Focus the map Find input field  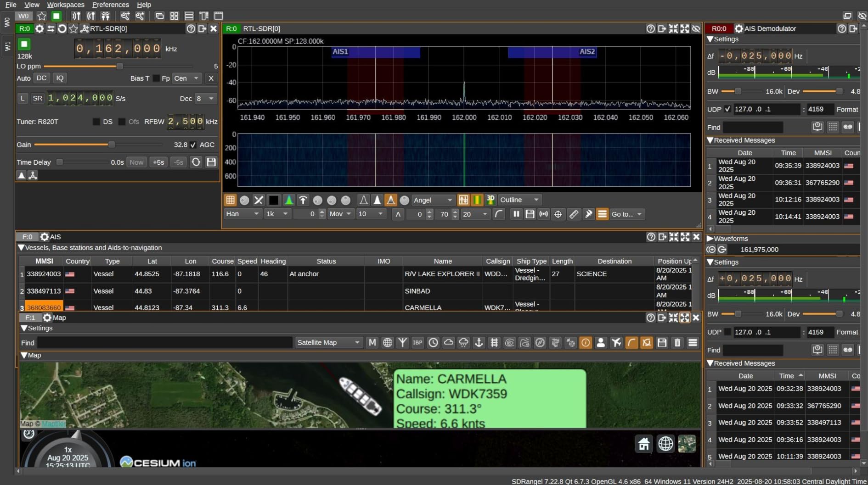[x=164, y=343]
